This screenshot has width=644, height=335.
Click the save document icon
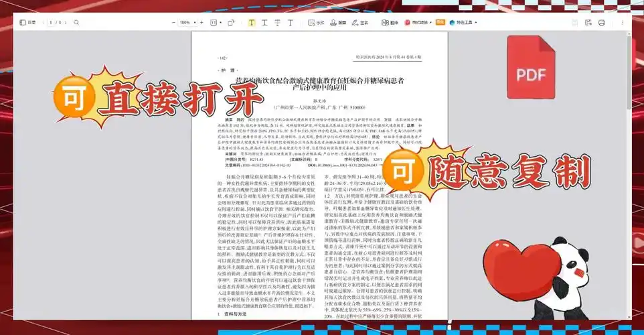click(574, 23)
